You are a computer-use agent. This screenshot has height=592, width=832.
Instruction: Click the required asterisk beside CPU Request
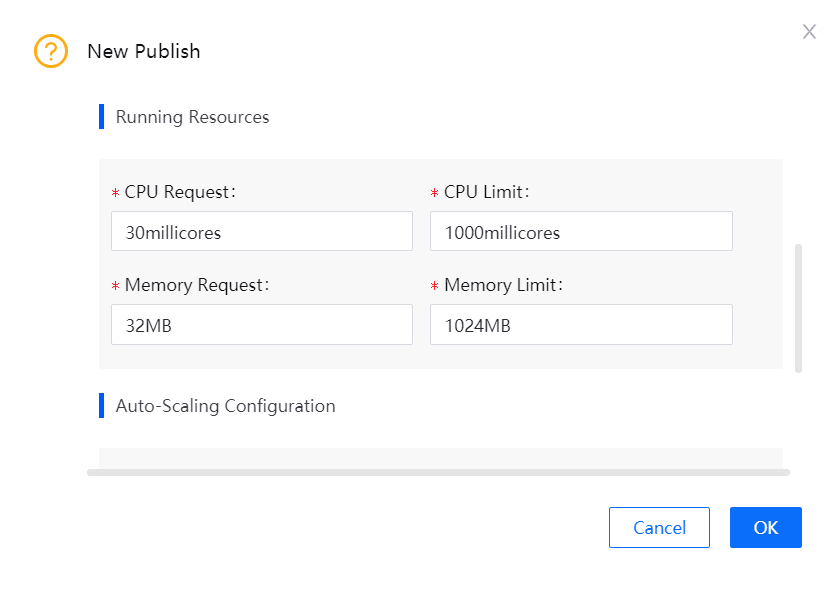coord(116,192)
